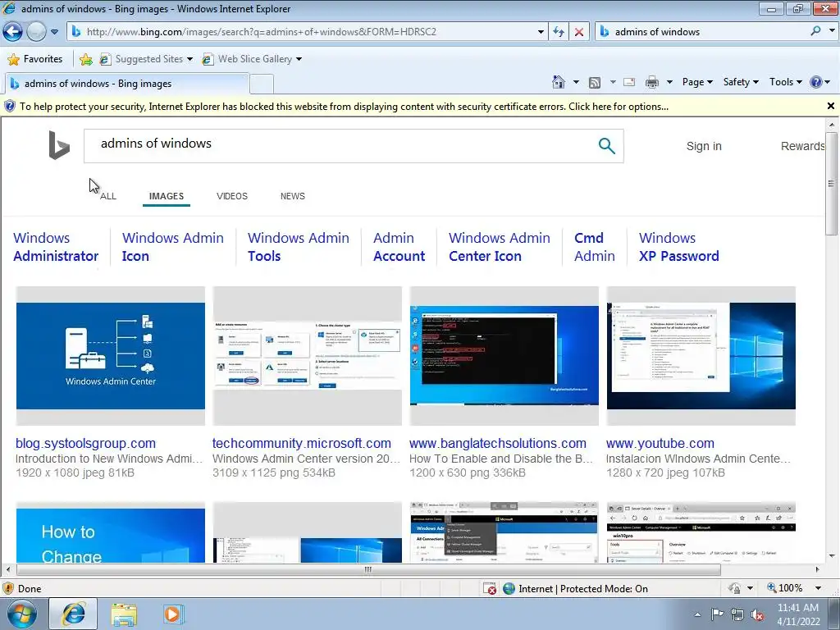Viewport: 840px width, 630px height.
Task: Click 'Windows Admin Icon' suggestion
Action: click(172, 247)
